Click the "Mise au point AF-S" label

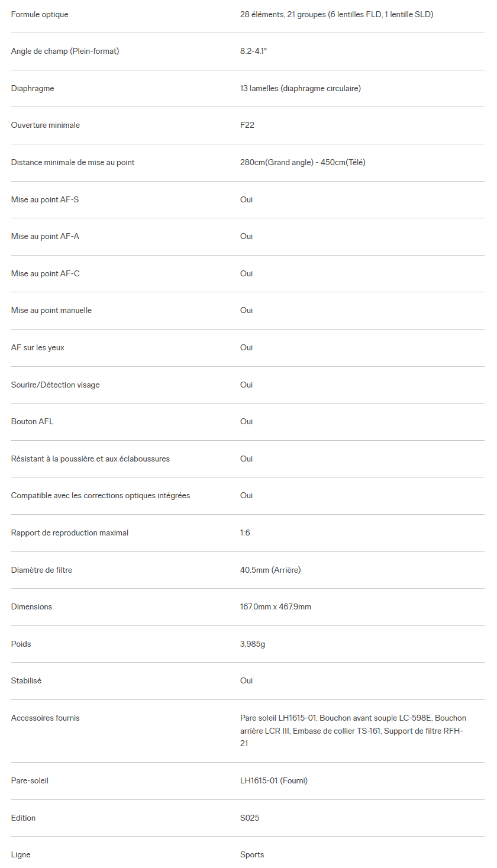(x=45, y=199)
